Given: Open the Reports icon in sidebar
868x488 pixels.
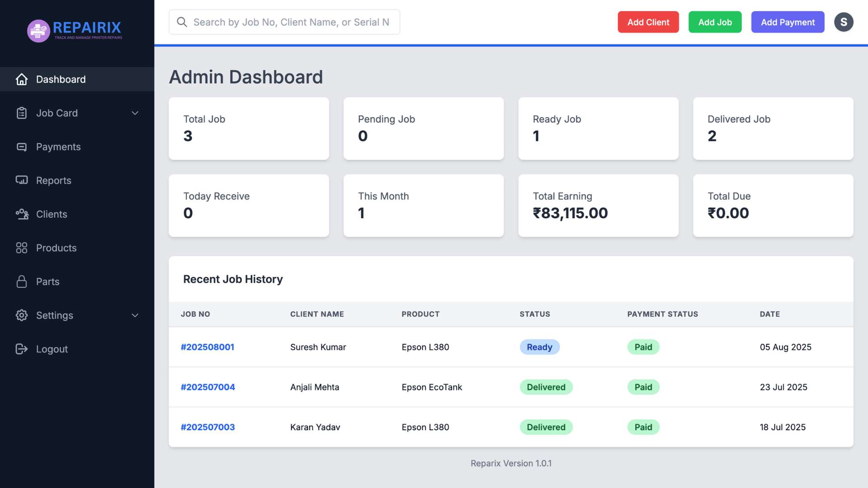Looking at the screenshot, I should pyautogui.click(x=22, y=180).
